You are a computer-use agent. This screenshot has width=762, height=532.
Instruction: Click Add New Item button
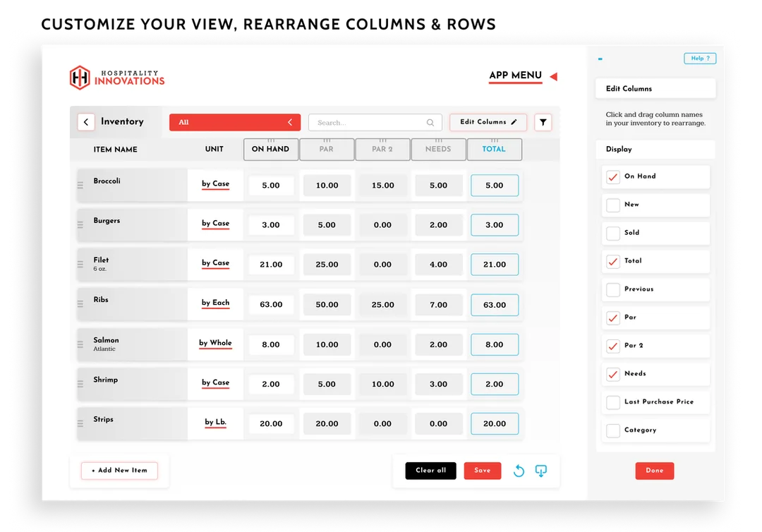[x=119, y=471]
